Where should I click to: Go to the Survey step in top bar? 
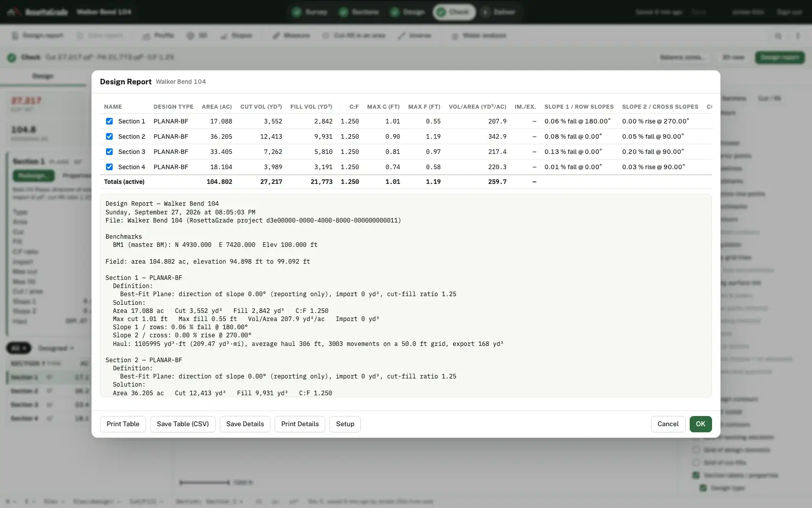[310, 12]
